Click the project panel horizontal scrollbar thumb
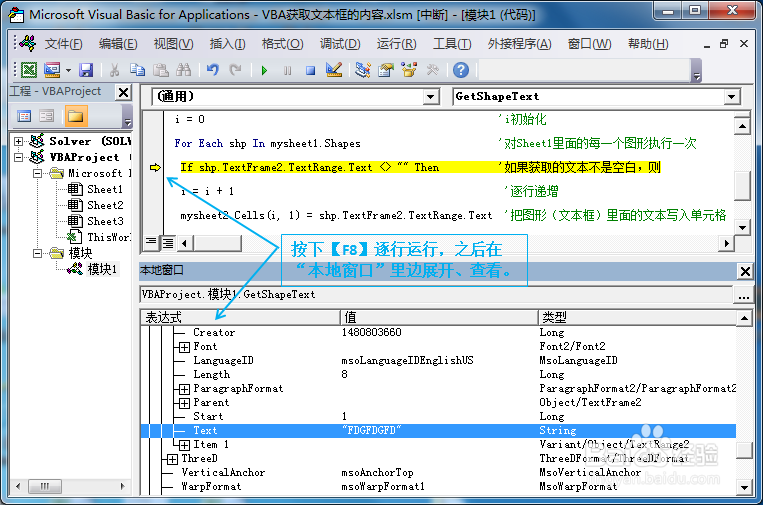763x505 pixels. 44,486
